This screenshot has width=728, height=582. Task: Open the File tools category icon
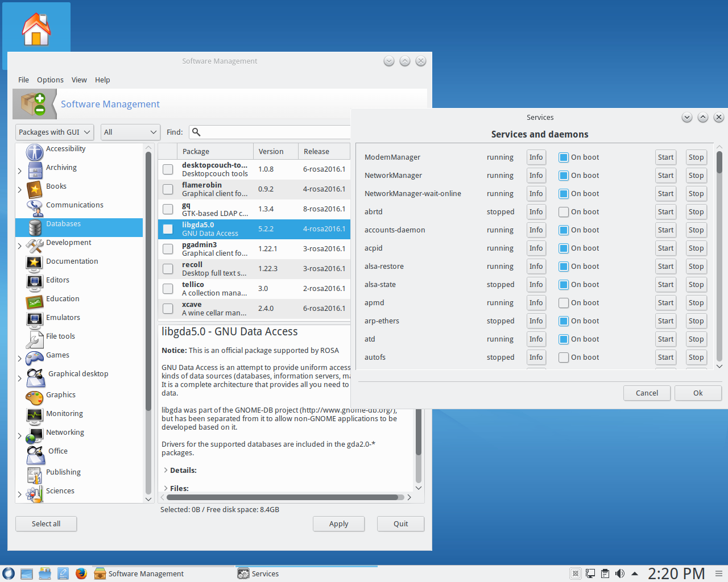pyautogui.click(x=35, y=339)
